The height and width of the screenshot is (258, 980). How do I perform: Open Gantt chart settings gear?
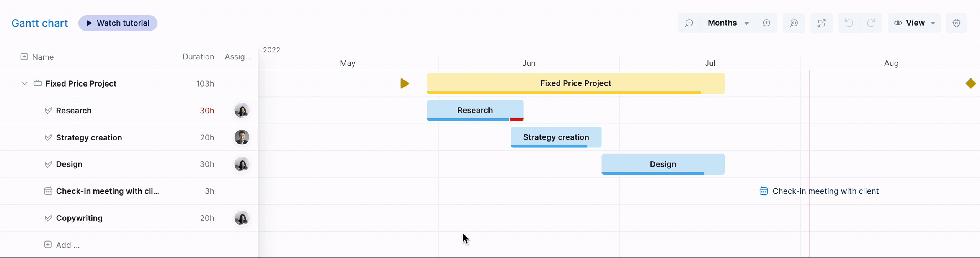[956, 23]
